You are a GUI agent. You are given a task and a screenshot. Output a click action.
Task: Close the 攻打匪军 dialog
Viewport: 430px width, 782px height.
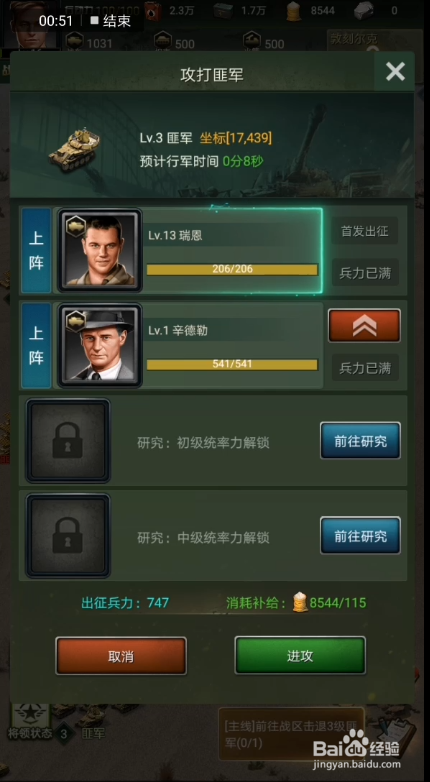click(395, 72)
